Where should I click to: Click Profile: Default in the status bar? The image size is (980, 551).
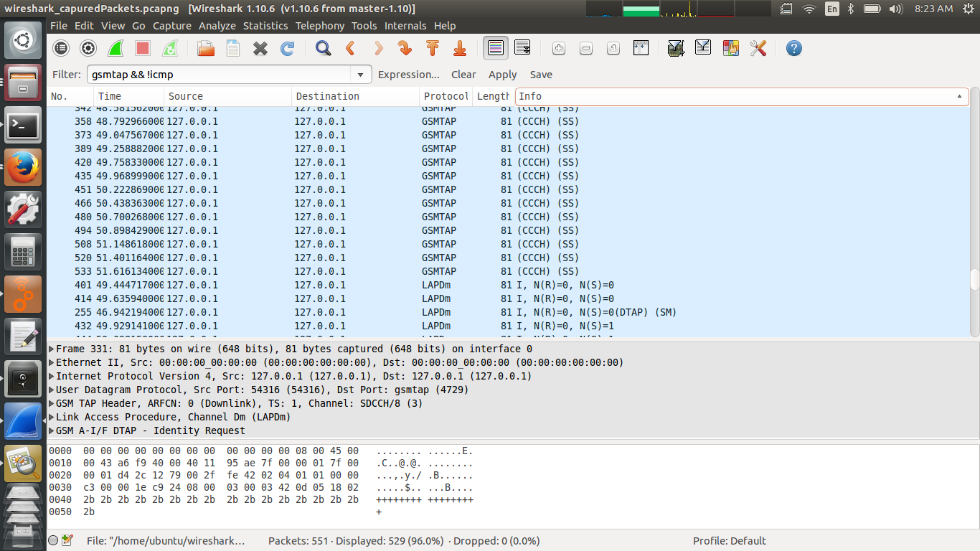(x=729, y=541)
